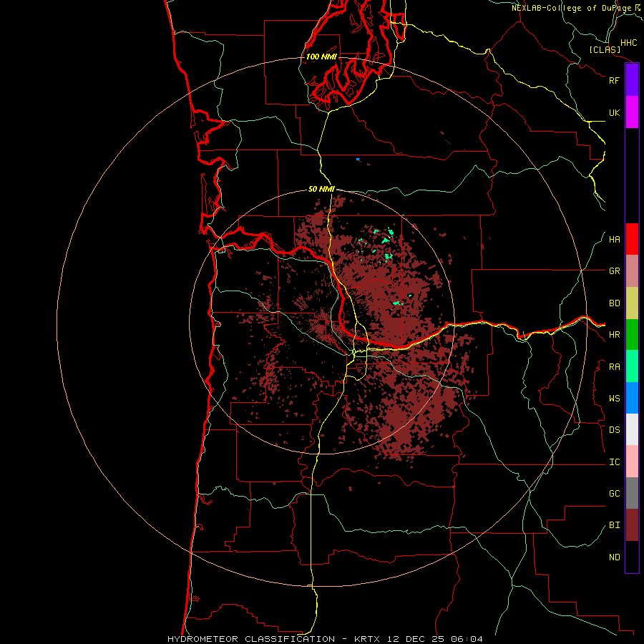Click the salmon GR legend swatch
This screenshot has width=644, height=644.
632,271
